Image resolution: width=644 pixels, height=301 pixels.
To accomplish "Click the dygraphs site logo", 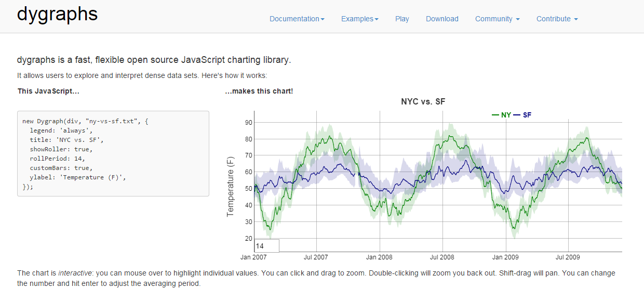I will pyautogui.click(x=57, y=14).
